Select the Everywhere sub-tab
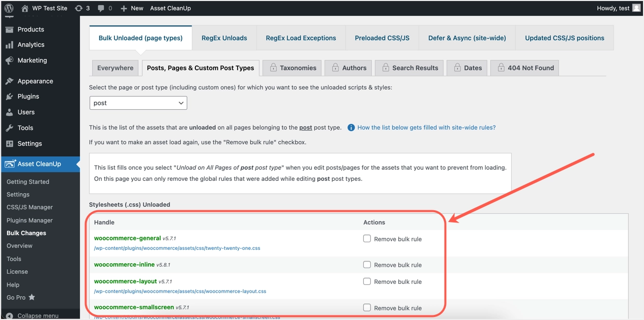This screenshot has width=644, height=320. [x=115, y=68]
